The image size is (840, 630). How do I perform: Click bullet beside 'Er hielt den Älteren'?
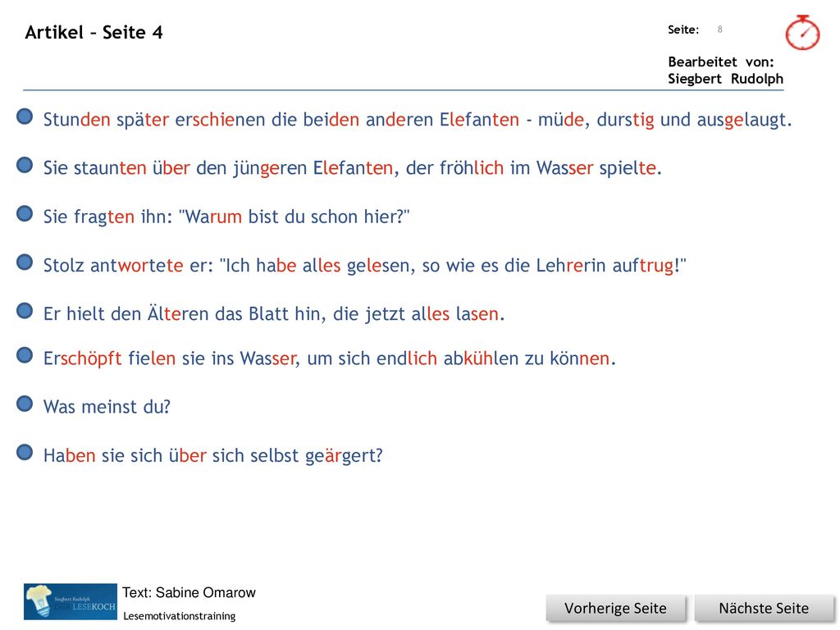pyautogui.click(x=25, y=311)
